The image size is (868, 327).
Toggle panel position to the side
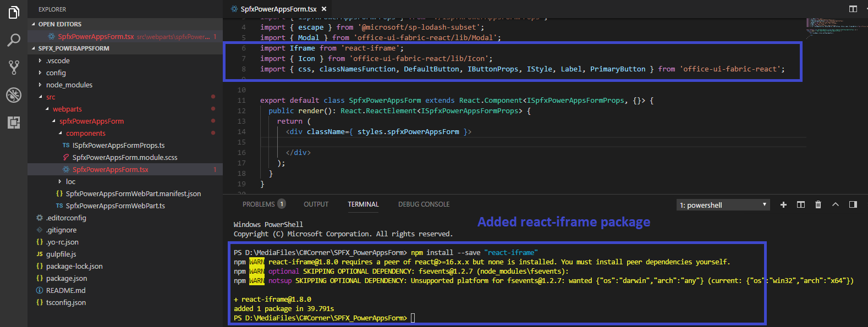pyautogui.click(x=853, y=204)
